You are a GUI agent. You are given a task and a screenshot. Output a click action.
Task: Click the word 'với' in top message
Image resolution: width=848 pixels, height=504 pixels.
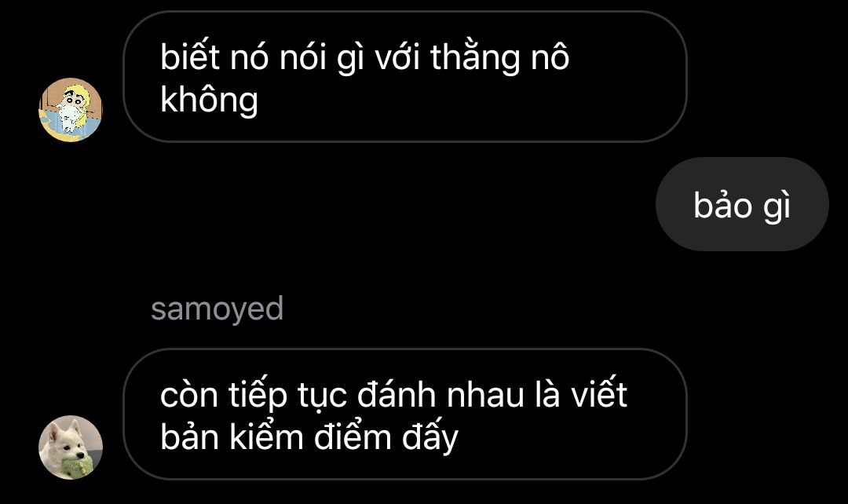[397, 58]
